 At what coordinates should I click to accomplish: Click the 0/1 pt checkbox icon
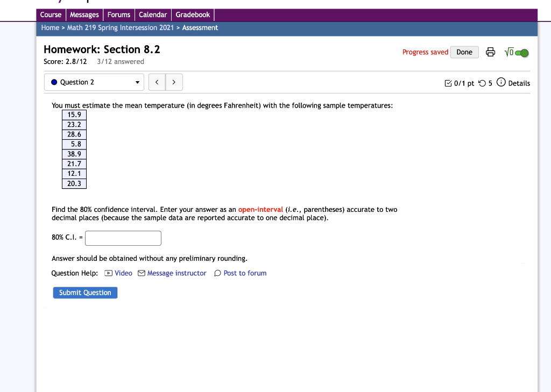448,83
